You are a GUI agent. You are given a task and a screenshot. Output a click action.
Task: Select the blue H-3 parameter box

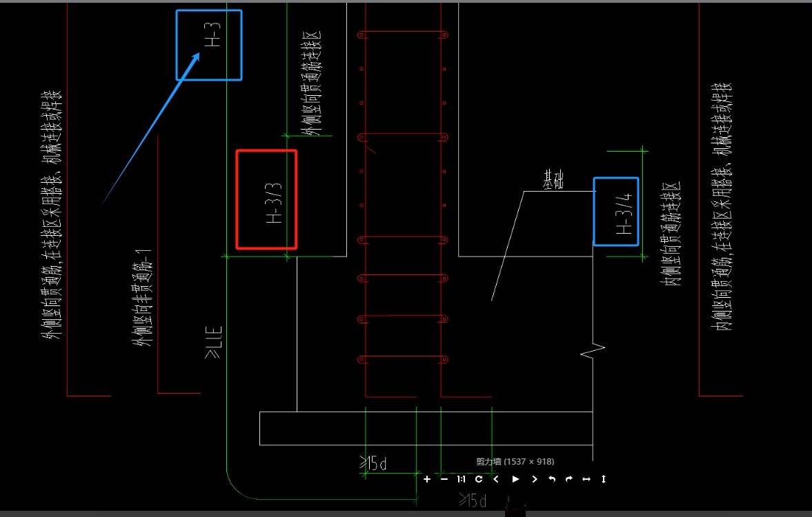click(209, 45)
